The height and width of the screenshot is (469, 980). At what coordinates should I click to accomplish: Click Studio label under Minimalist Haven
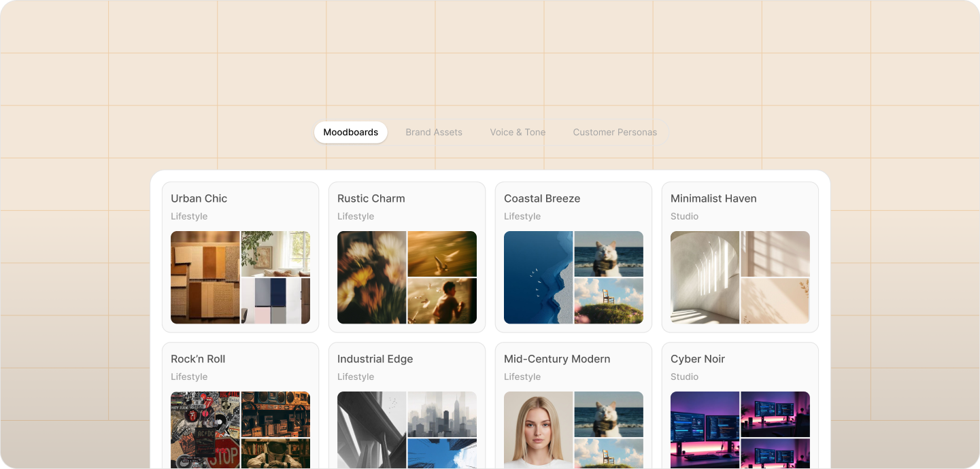coord(684,216)
